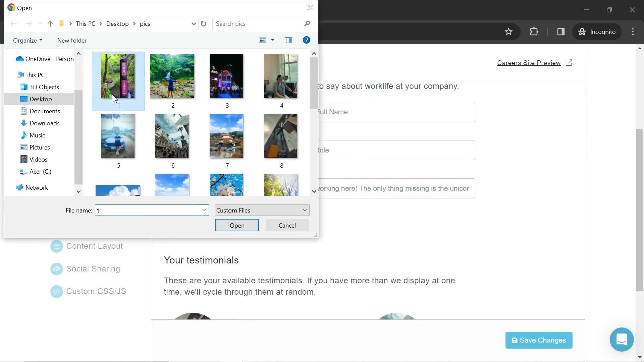Click the OneDrive - Person folder icon
This screenshot has width=644, height=362.
(19, 58)
